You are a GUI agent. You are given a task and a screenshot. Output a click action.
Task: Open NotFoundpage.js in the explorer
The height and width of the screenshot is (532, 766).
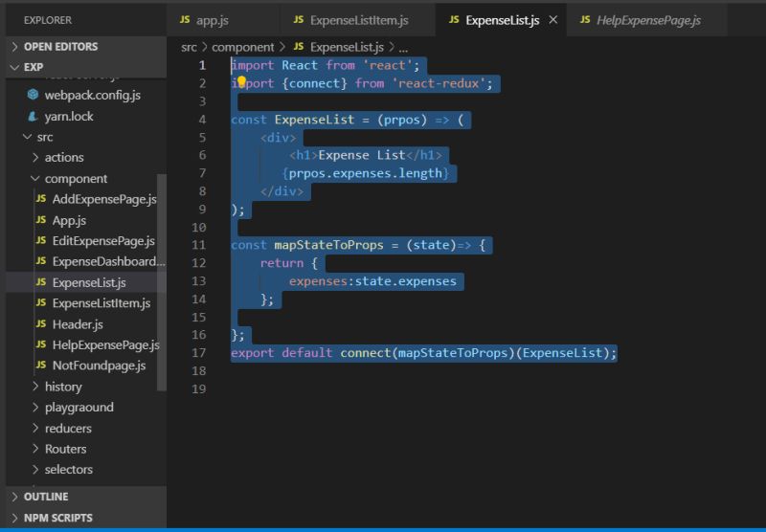point(99,366)
